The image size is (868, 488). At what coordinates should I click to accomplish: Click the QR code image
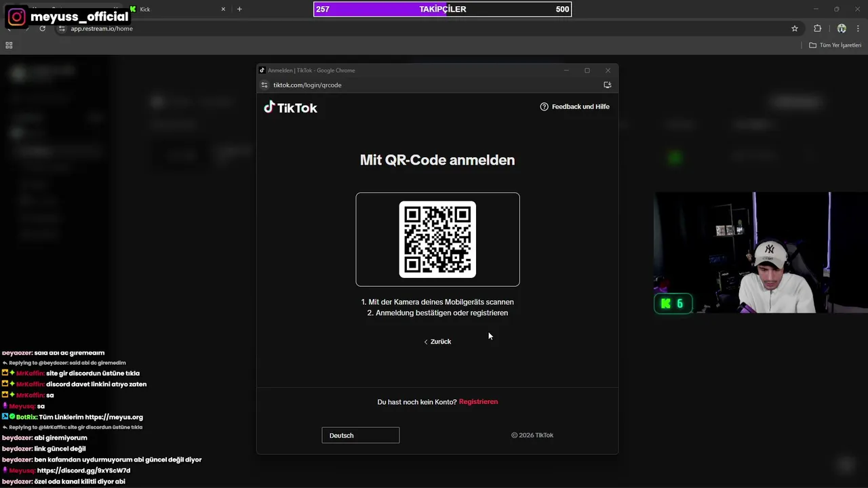pyautogui.click(x=437, y=239)
